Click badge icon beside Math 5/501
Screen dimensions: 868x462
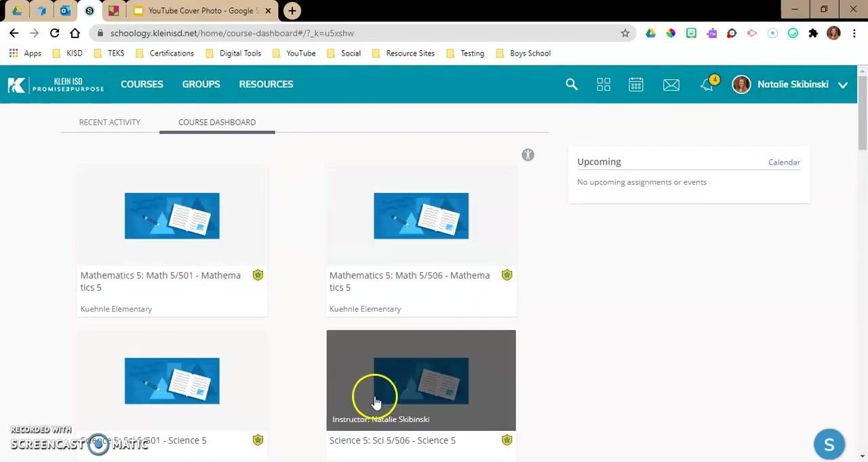click(258, 275)
